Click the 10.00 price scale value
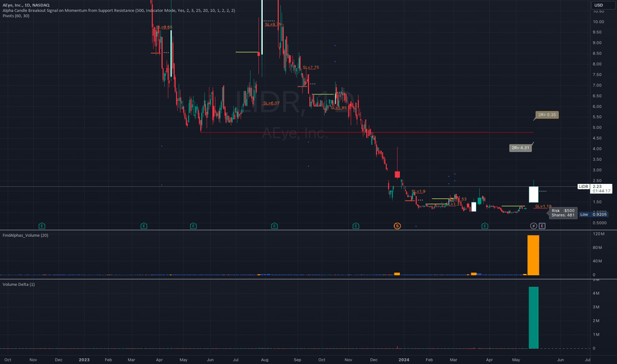This screenshot has width=617, height=364. pos(598,22)
